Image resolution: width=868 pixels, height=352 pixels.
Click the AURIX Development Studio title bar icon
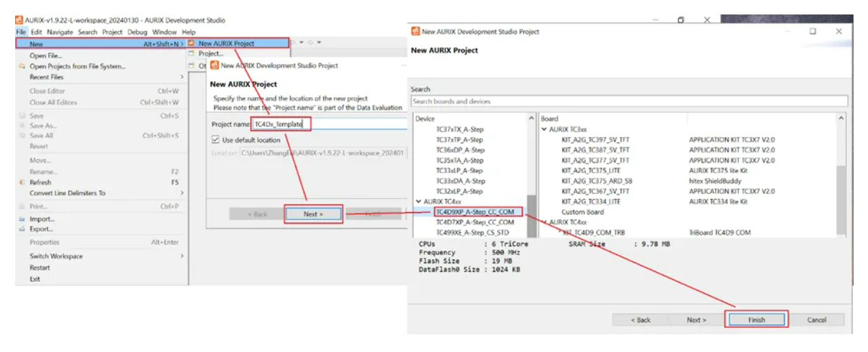[x=19, y=21]
